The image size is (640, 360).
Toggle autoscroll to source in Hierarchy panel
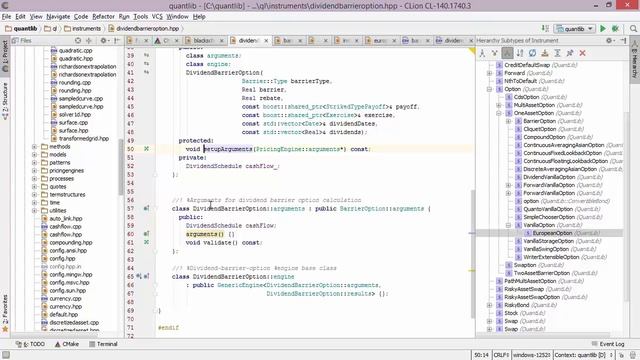[545, 53]
